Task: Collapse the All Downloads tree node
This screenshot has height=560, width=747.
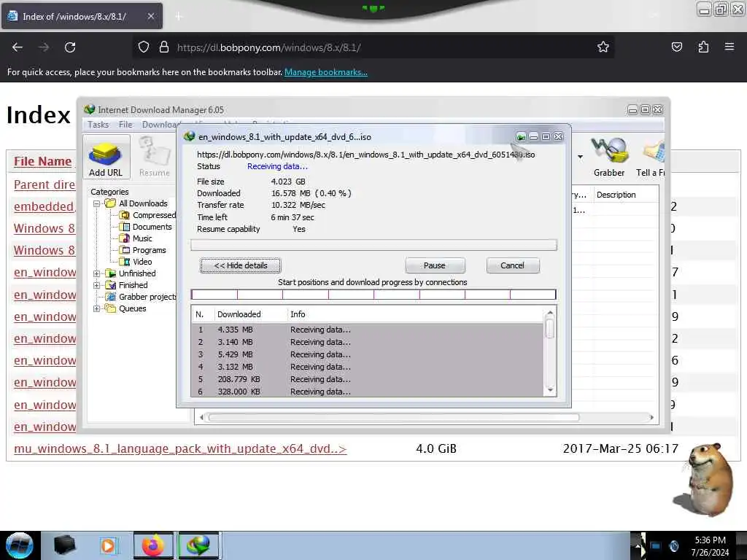Action: coord(96,203)
